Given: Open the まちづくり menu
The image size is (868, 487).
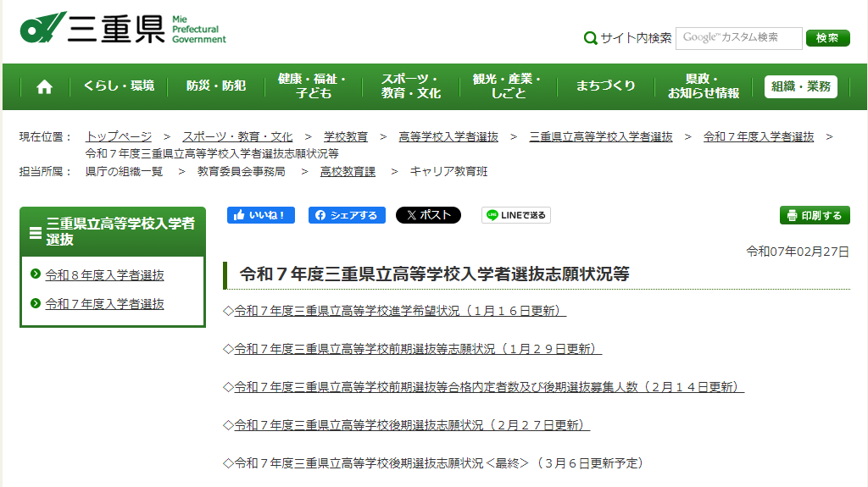Looking at the screenshot, I should [x=605, y=86].
